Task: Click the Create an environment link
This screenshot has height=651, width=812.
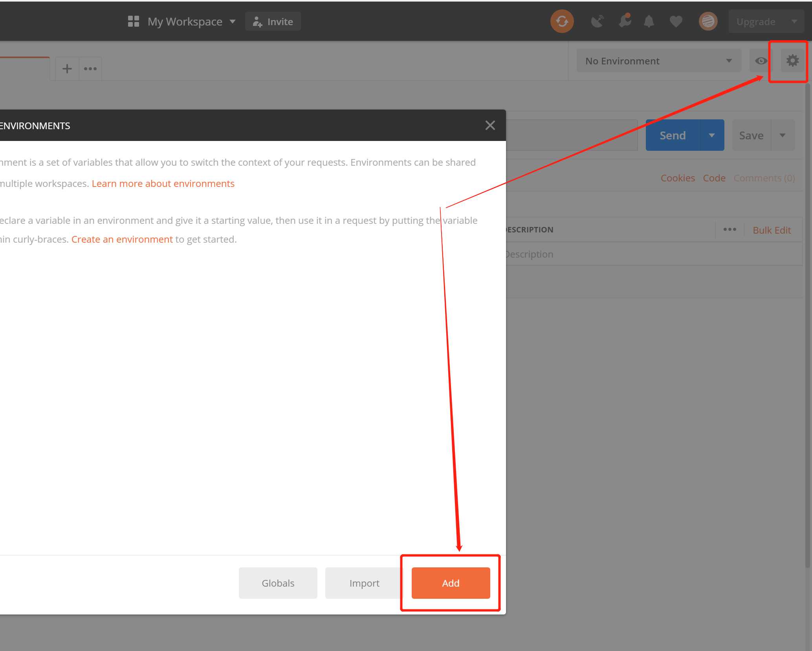Action: [x=122, y=239]
